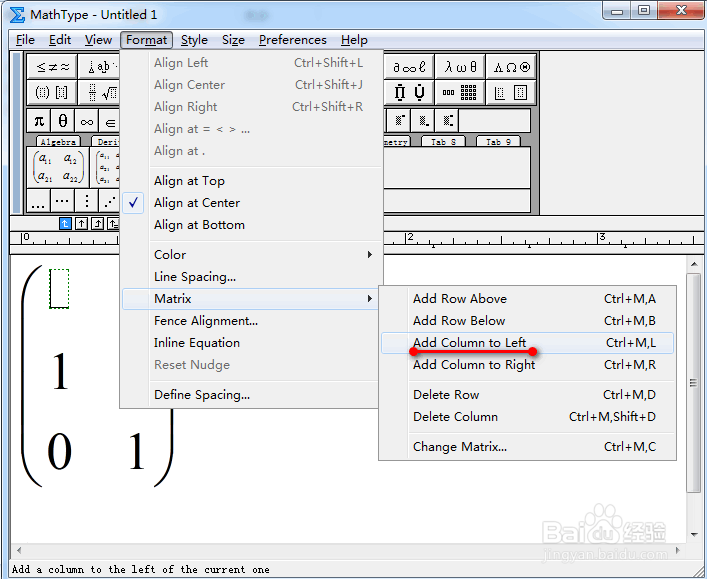Click the MathType sigma application icon

[x=17, y=14]
